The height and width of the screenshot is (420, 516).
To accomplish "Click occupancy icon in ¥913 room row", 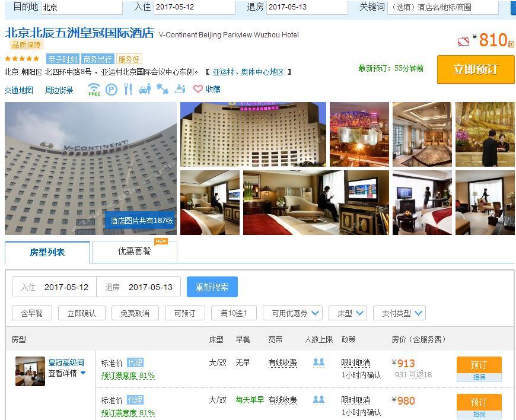I will (x=318, y=362).
